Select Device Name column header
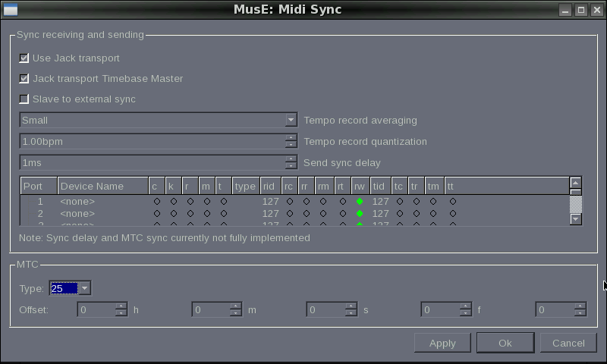607x364 pixels. [x=103, y=186]
